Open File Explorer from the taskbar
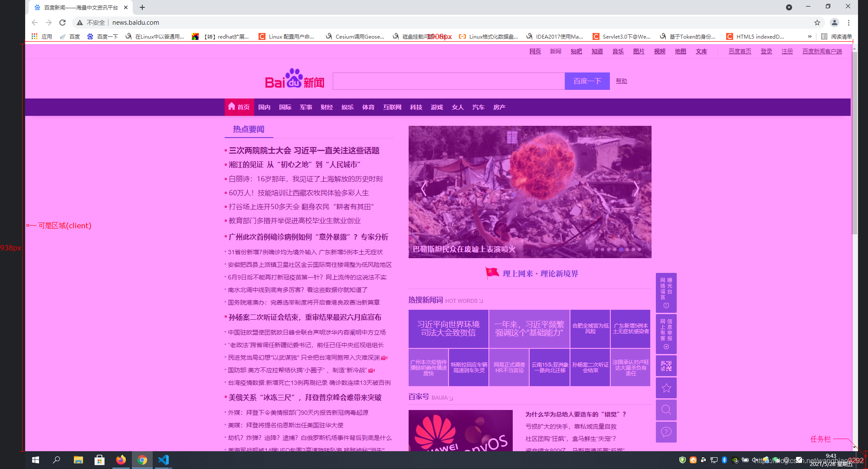This screenshot has width=868, height=469. pyautogui.click(x=78, y=460)
